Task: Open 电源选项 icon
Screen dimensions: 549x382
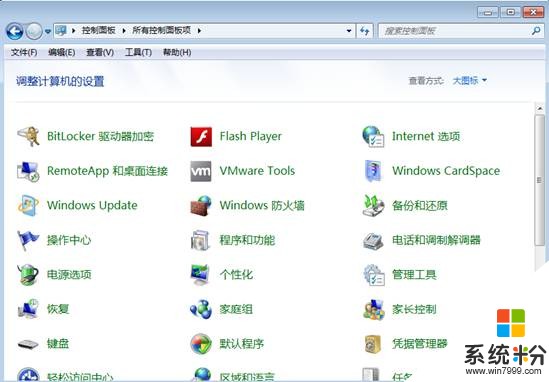Action: [28, 275]
